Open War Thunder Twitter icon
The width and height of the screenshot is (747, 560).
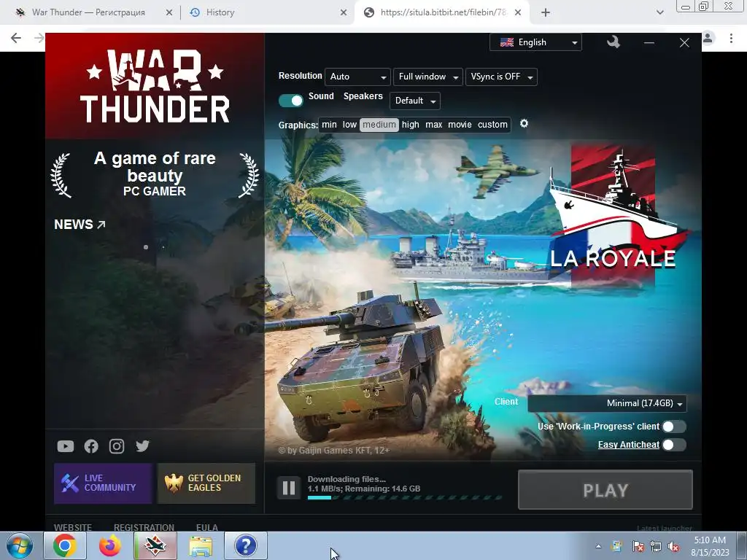pos(142,446)
